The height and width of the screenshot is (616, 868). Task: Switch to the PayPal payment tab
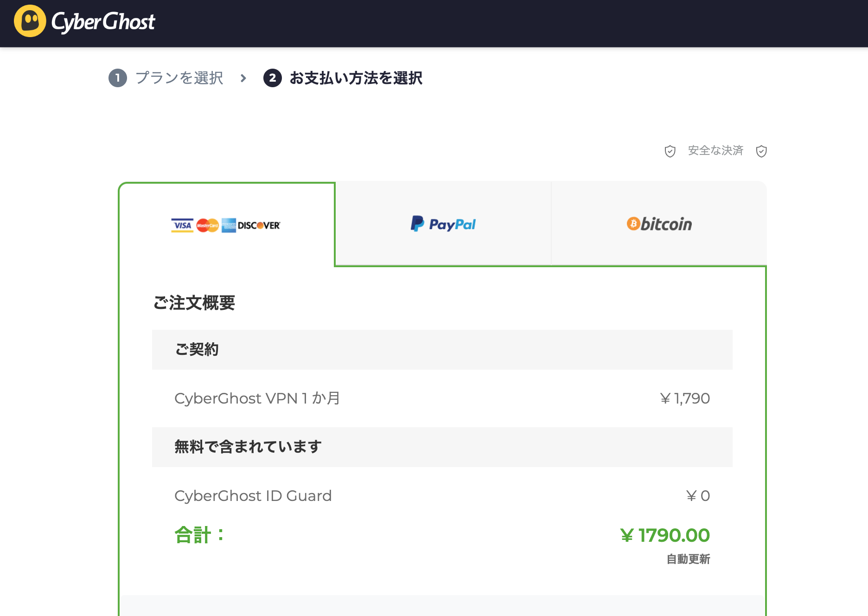click(443, 224)
